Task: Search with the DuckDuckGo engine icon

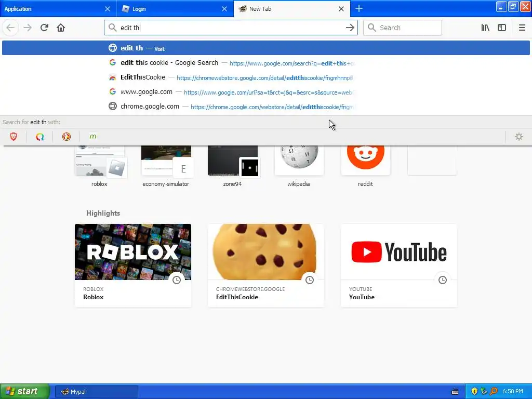Action: (66, 137)
